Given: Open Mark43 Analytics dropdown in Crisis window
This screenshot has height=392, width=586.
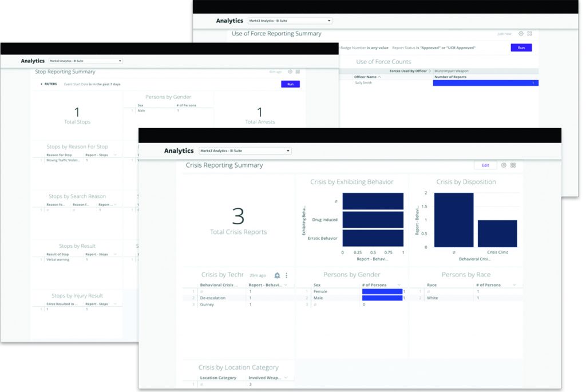Looking at the screenshot, I should [x=245, y=151].
